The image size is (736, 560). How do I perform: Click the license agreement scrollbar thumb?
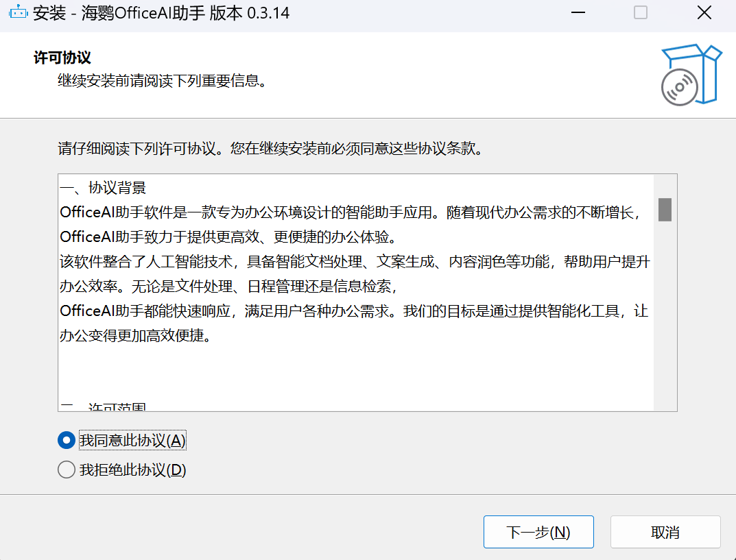[x=665, y=210]
